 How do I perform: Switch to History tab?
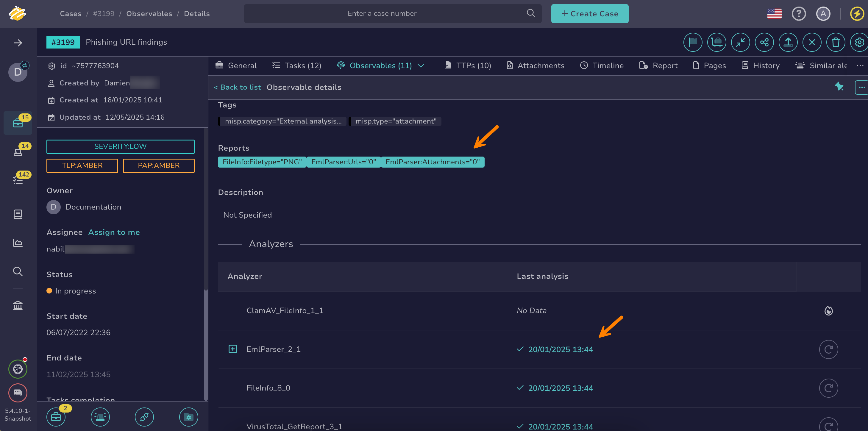click(761, 65)
